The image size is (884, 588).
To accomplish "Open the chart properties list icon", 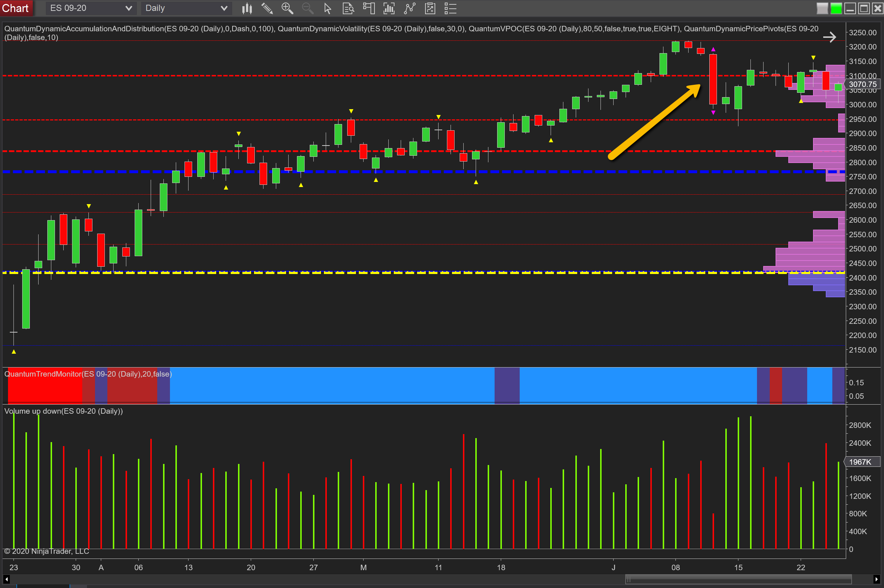I will click(451, 8).
